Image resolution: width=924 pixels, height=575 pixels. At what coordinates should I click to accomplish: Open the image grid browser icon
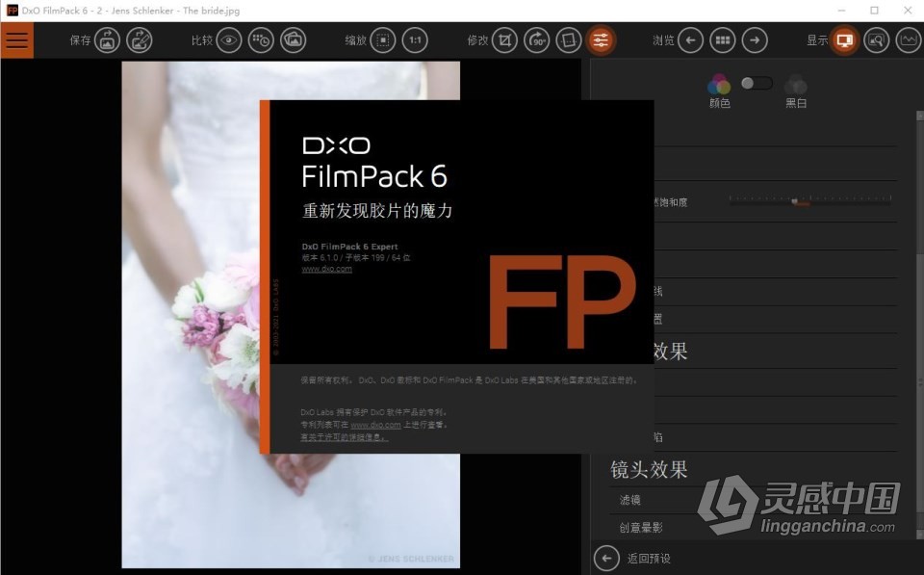tap(723, 40)
